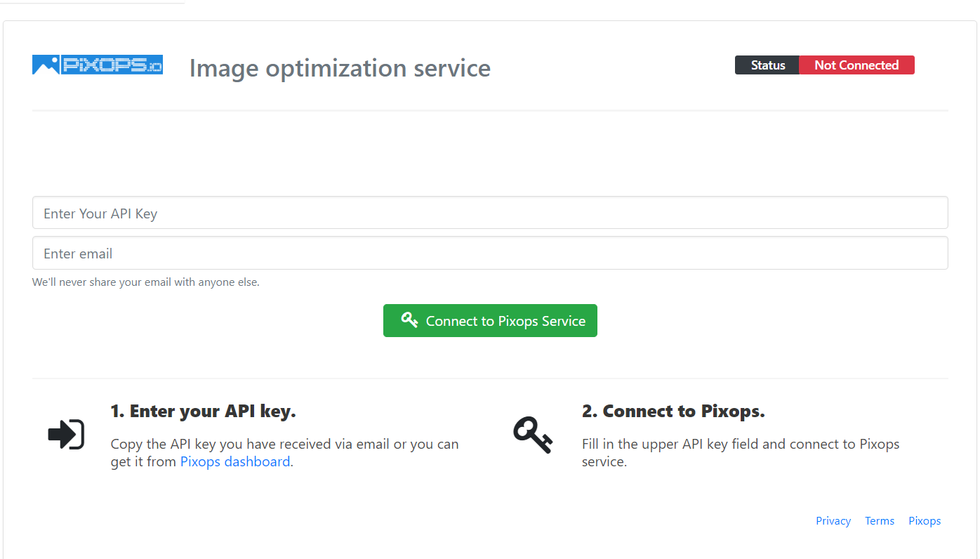Click the Pixops.io logo
Screen dimensions: 980x559
(x=97, y=64)
